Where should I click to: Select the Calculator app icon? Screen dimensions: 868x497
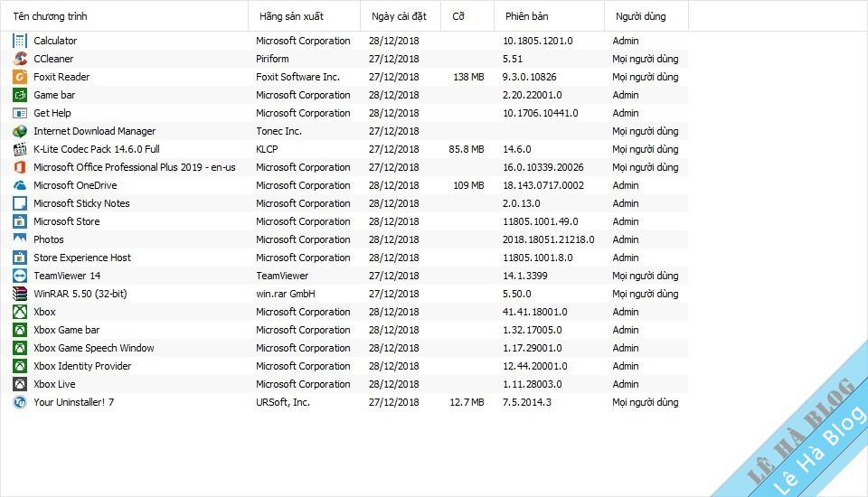(20, 41)
